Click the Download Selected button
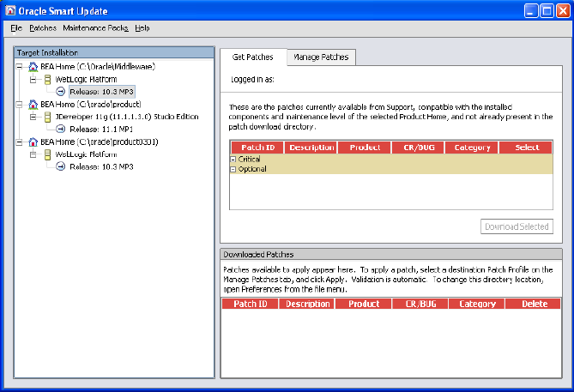The image size is (574, 392). tap(517, 226)
